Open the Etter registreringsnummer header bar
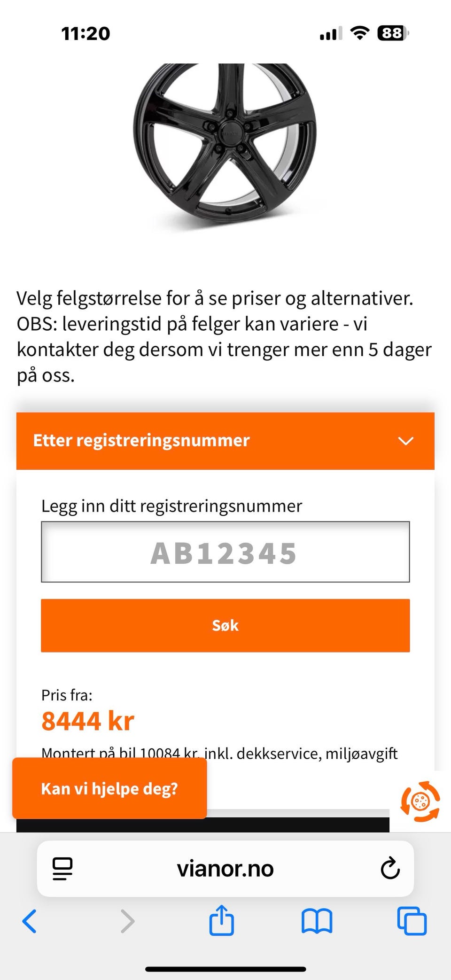This screenshot has height=980, width=451. click(x=188, y=440)
